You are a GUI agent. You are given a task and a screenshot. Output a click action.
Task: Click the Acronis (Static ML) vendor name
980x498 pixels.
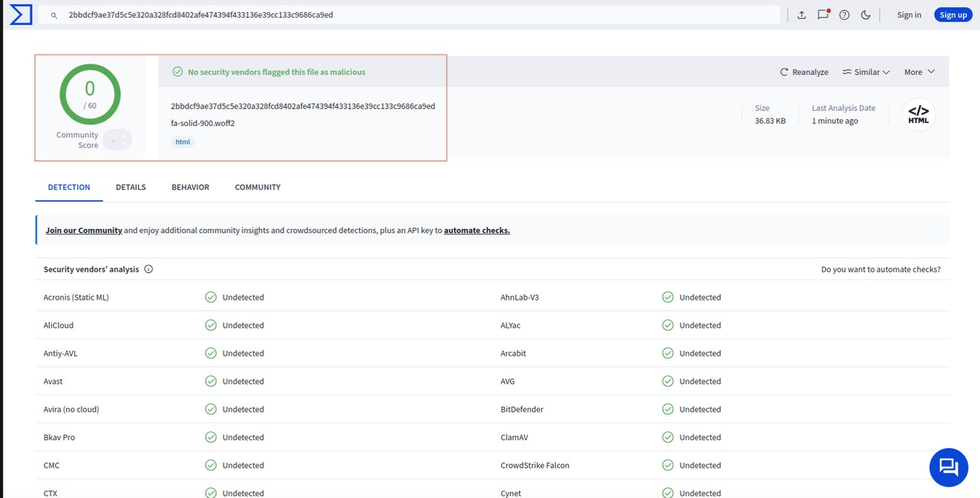tap(76, 298)
